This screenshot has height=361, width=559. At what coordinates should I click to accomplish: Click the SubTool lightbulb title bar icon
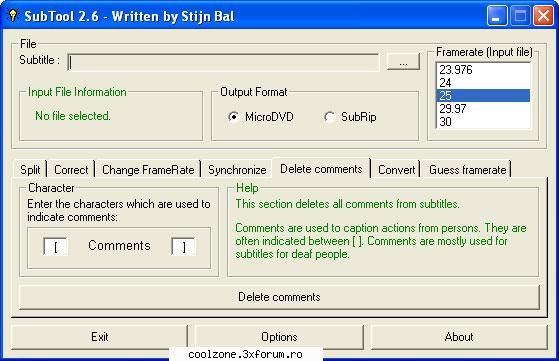click(x=12, y=16)
